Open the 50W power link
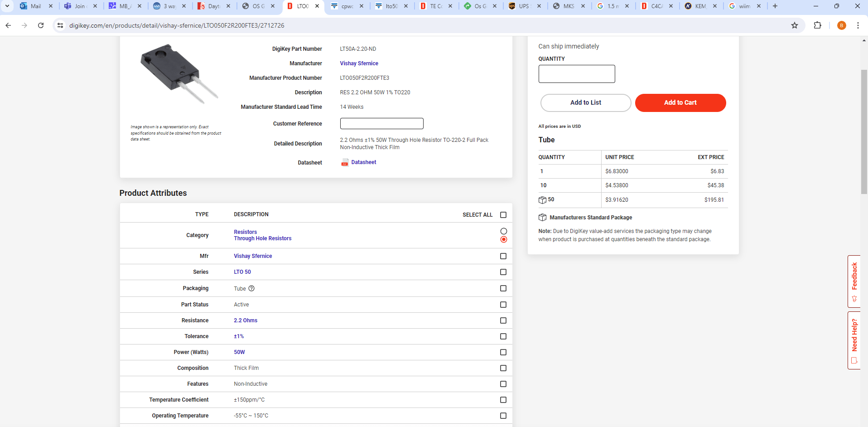868x427 pixels. (239, 352)
